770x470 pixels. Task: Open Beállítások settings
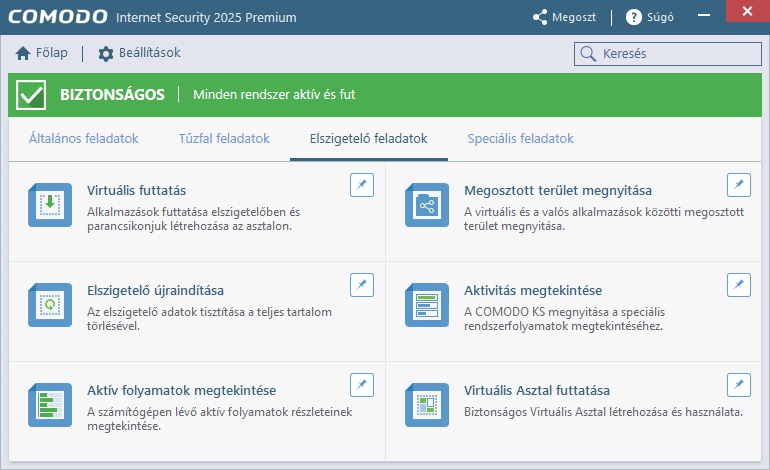(139, 53)
